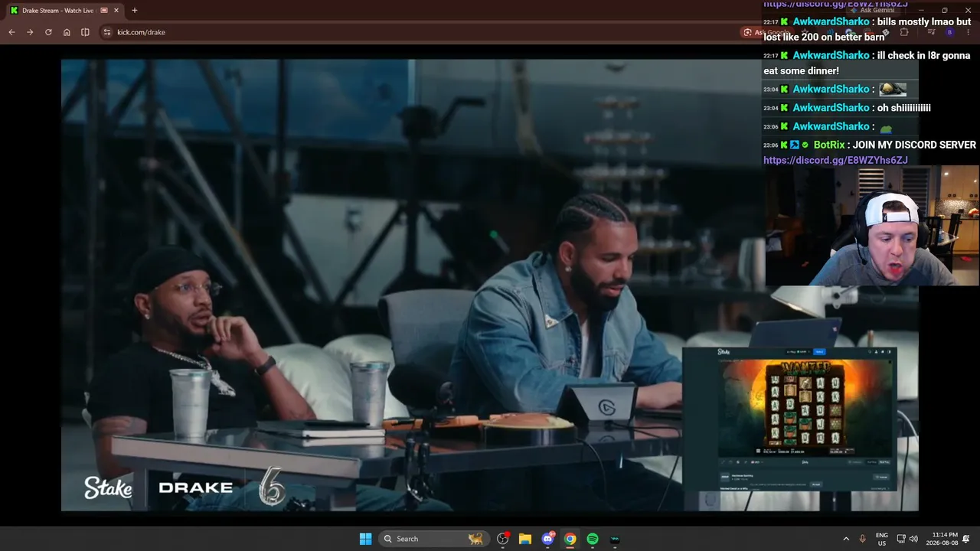This screenshot has width=980, height=551.
Task: Click the taskbar Search box
Action: tap(433, 539)
